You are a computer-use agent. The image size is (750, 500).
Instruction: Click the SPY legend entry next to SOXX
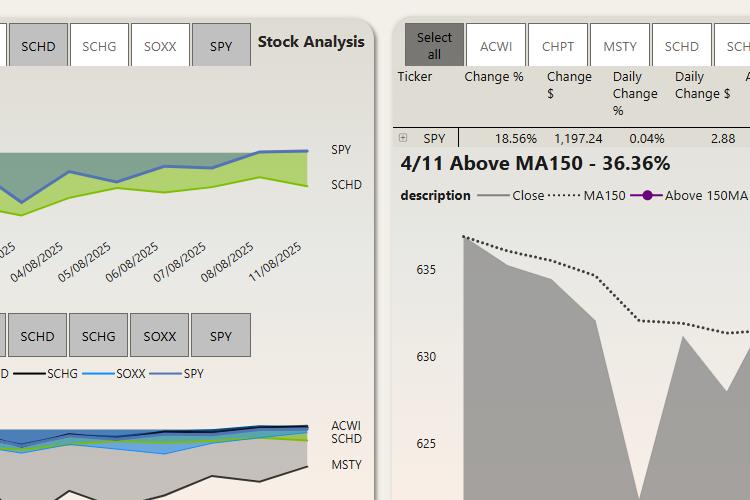(177, 373)
